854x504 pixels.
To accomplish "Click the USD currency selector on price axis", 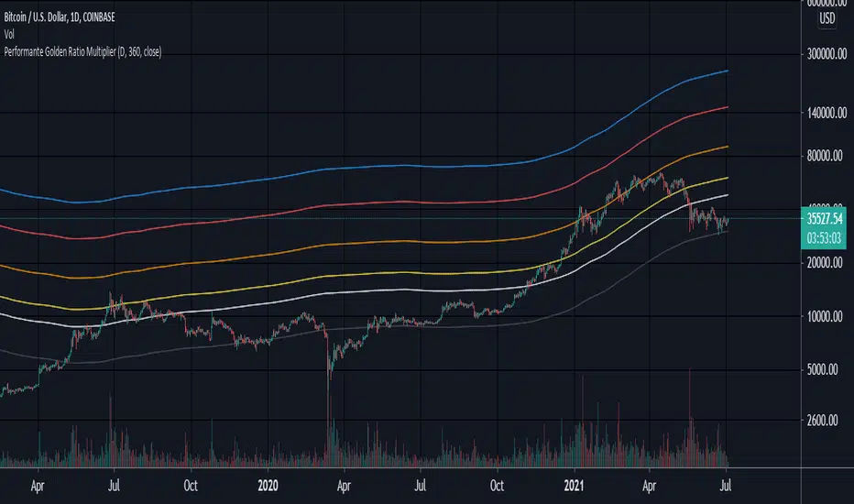I will (827, 18).
